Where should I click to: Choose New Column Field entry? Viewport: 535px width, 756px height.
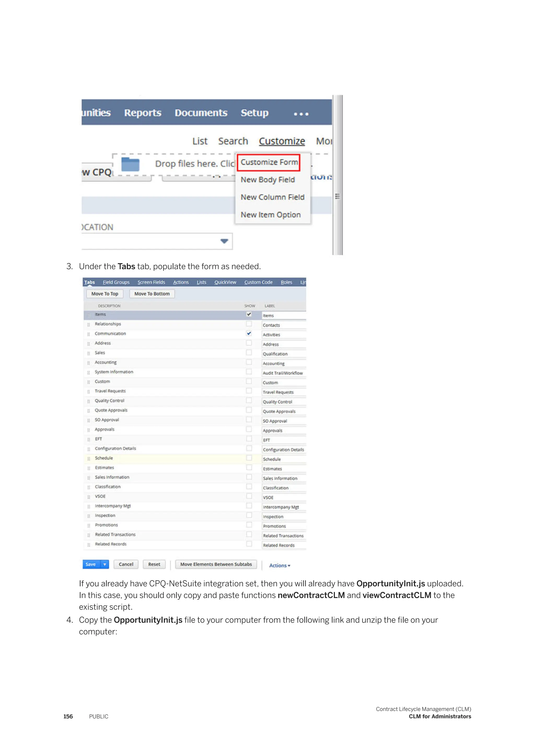[x=272, y=197]
